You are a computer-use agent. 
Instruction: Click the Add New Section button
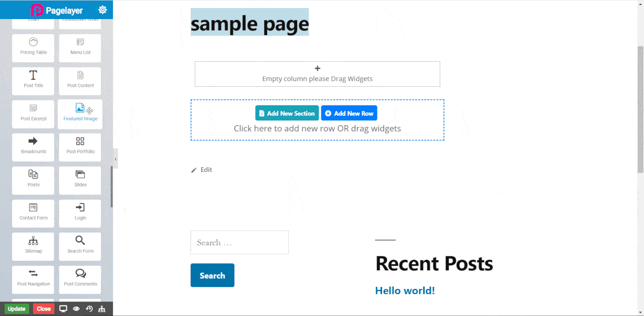pos(287,113)
